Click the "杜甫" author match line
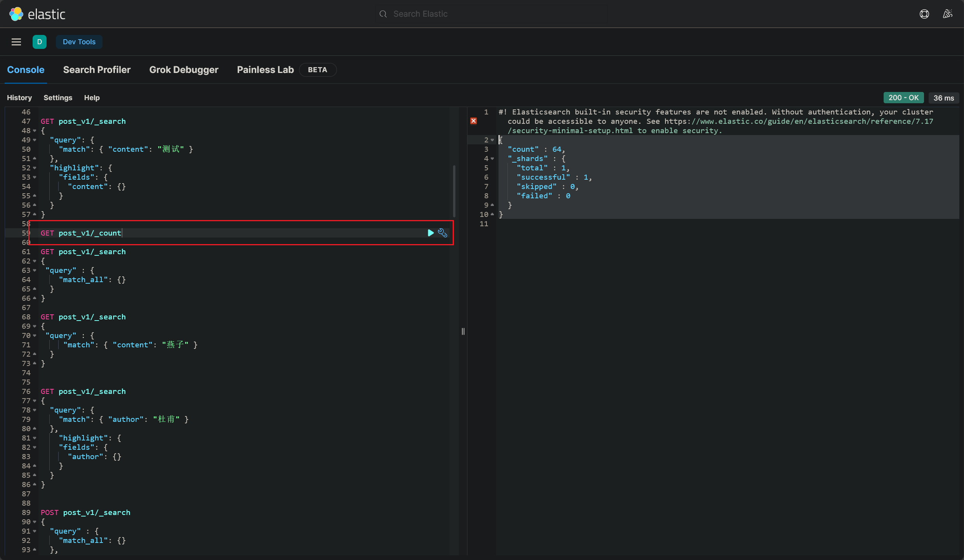The width and height of the screenshot is (964, 560). tap(123, 420)
